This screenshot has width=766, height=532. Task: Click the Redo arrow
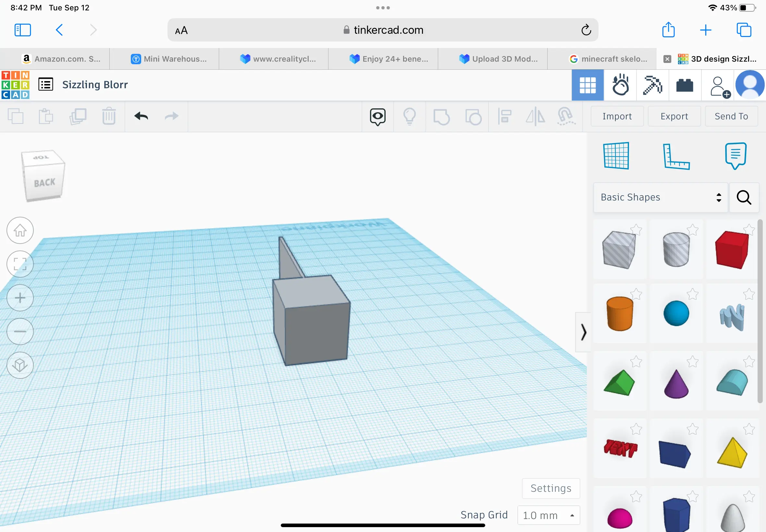(172, 116)
